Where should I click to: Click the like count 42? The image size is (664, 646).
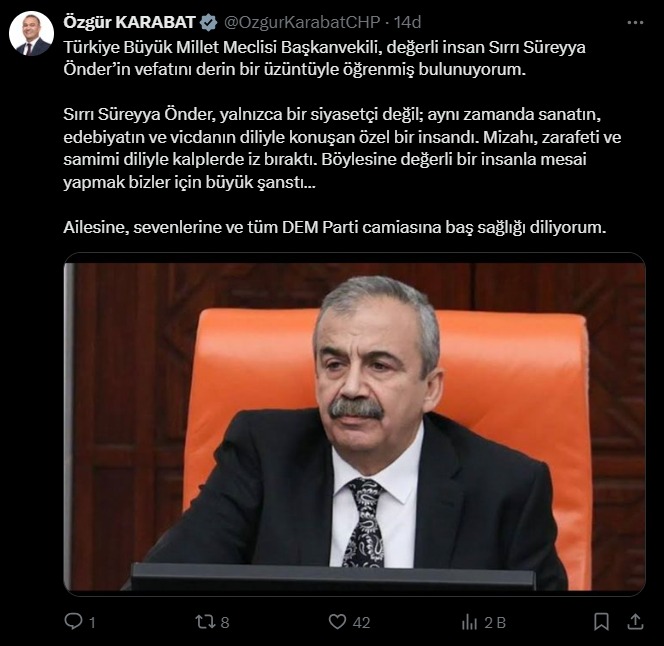pos(361,623)
